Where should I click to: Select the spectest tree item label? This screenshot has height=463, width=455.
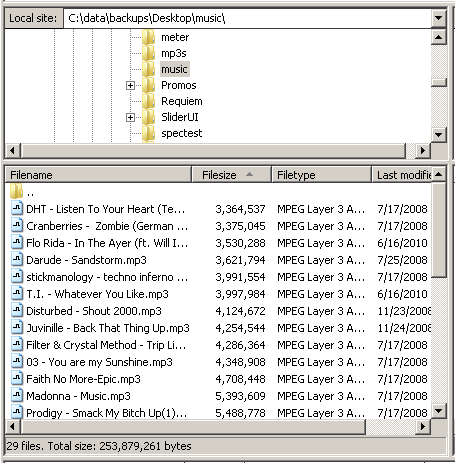click(x=182, y=133)
